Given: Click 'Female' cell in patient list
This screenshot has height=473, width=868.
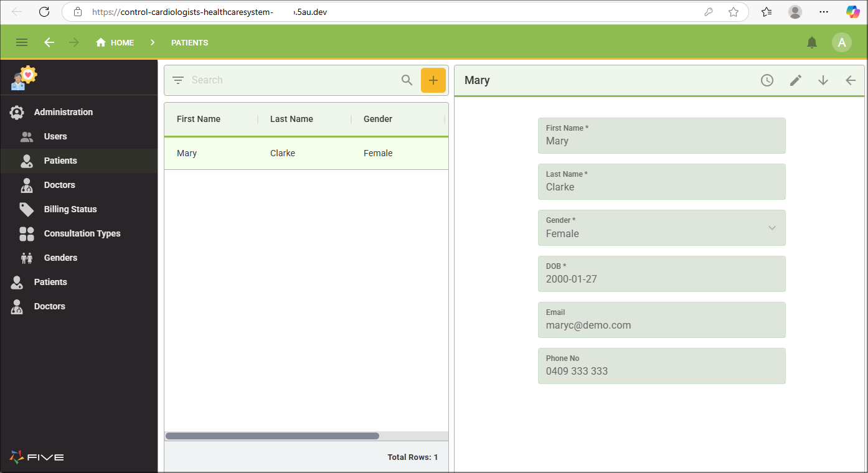Looking at the screenshot, I should point(378,153).
